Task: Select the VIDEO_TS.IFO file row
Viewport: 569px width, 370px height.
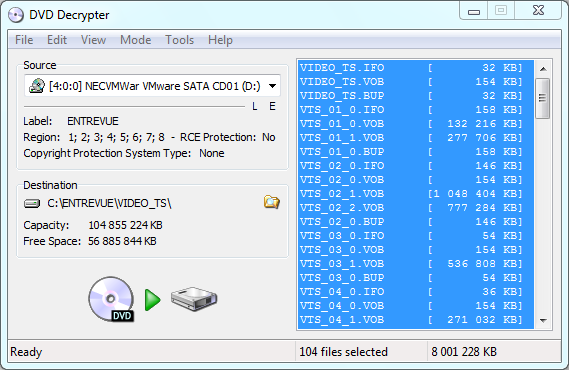Action: tap(416, 67)
